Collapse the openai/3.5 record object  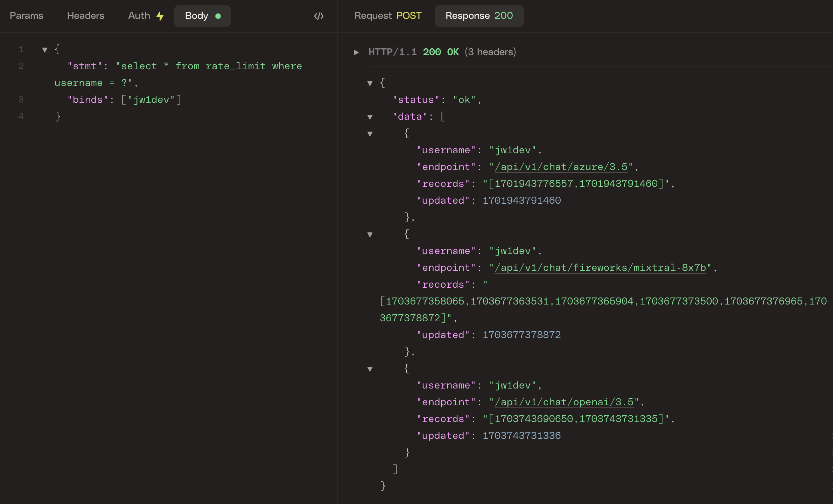pos(370,369)
